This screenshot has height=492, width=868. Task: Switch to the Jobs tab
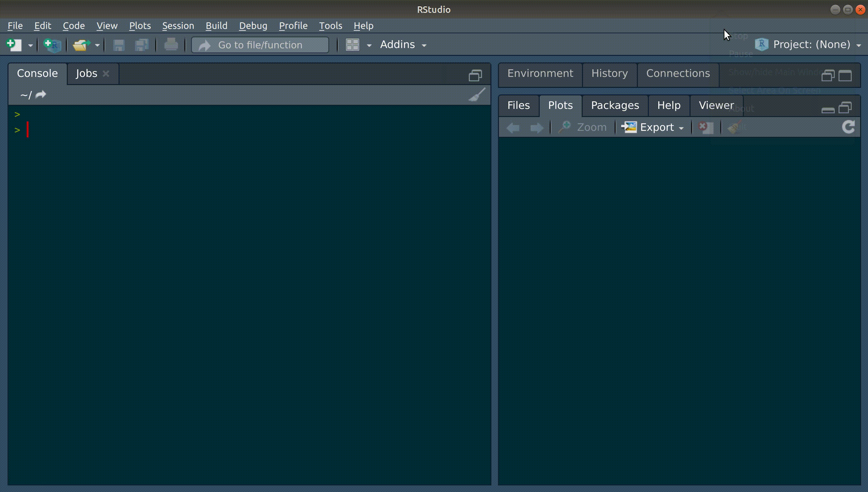pyautogui.click(x=87, y=74)
